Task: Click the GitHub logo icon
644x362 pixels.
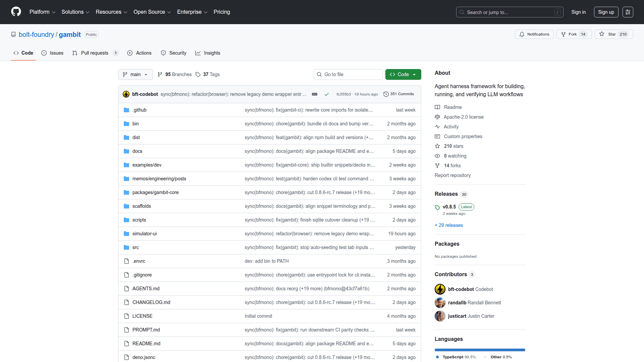Action: point(16,12)
